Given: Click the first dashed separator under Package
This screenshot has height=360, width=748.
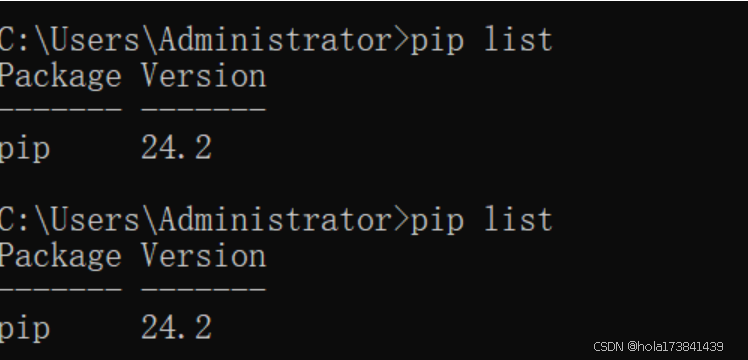Looking at the screenshot, I should point(61,109).
